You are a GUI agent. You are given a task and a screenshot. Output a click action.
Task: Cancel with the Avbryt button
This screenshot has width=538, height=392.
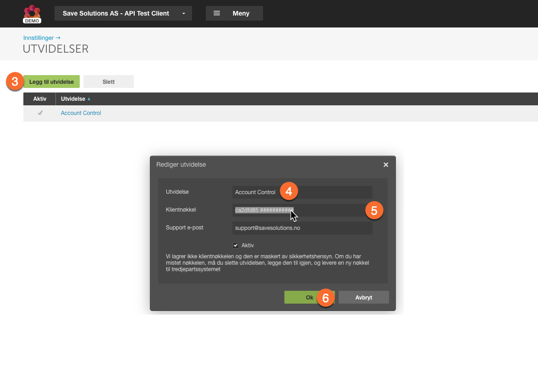click(363, 297)
